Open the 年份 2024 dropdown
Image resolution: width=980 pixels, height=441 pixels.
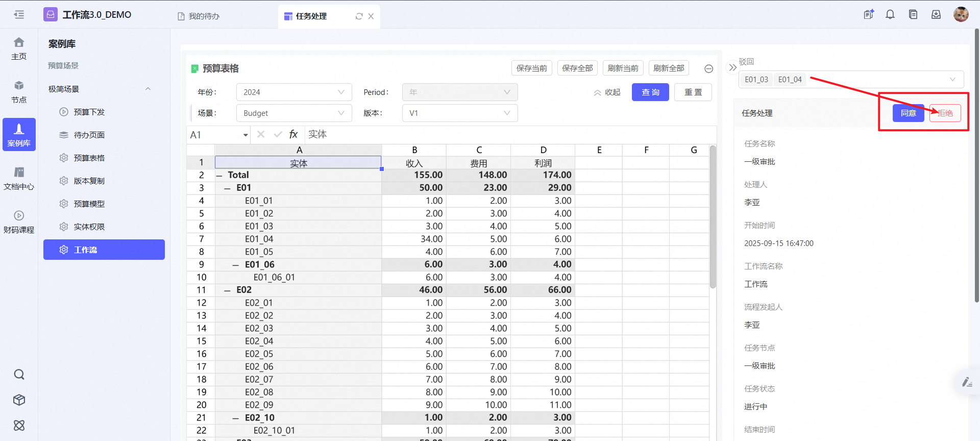click(x=293, y=92)
